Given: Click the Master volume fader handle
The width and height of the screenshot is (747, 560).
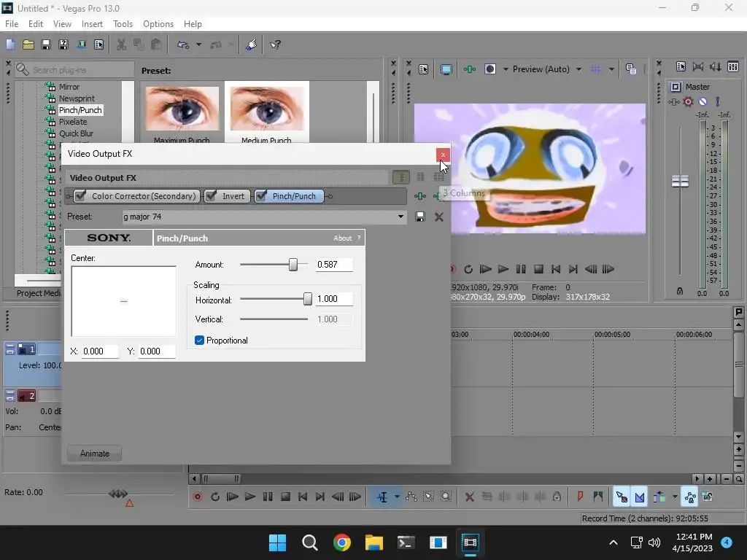Looking at the screenshot, I should [x=680, y=181].
